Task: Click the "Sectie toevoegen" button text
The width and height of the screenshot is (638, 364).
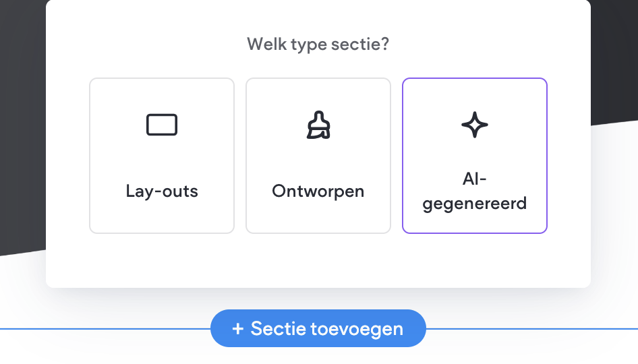Action: pos(327,329)
